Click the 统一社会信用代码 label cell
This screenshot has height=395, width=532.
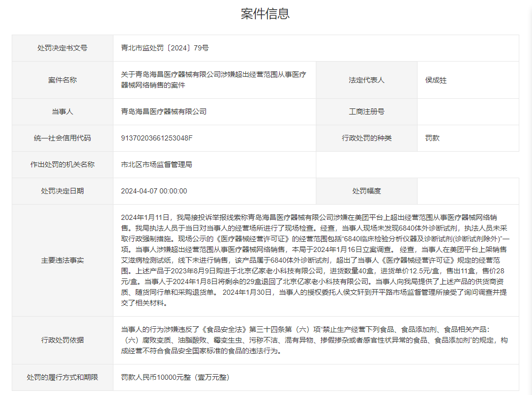click(x=63, y=138)
